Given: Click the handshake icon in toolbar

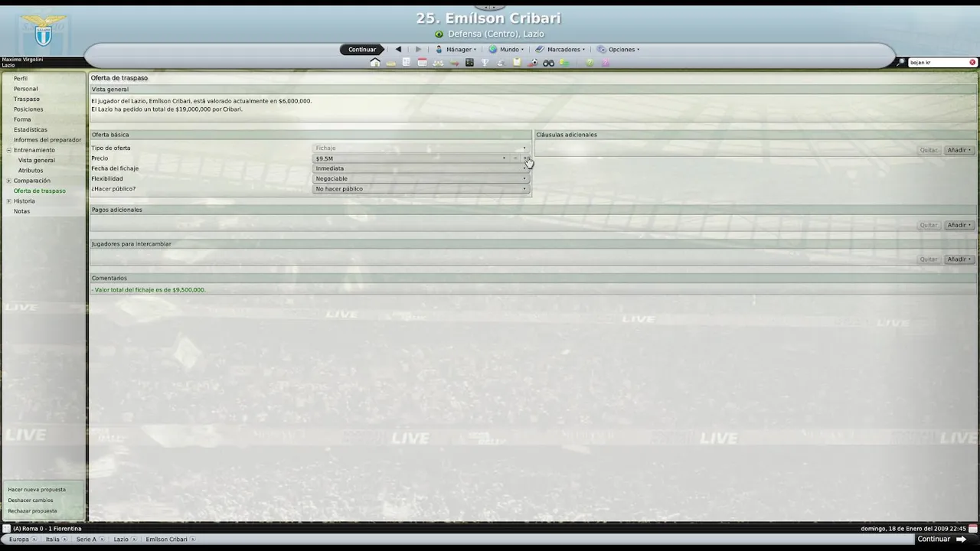Looking at the screenshot, I should point(501,64).
